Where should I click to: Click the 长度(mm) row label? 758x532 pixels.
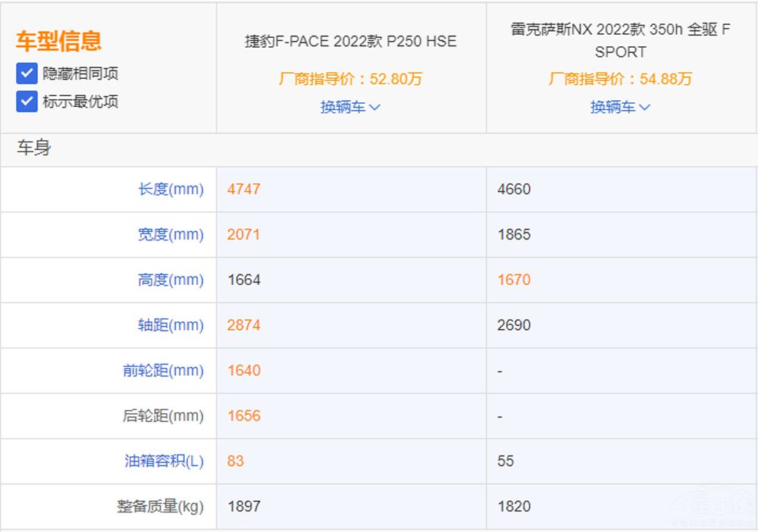tap(171, 189)
